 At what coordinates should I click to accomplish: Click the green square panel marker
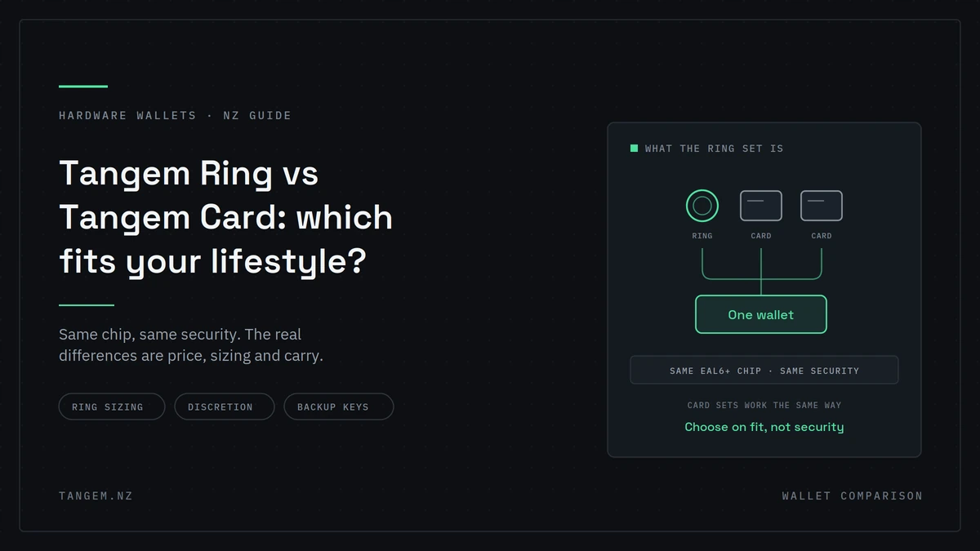coord(634,149)
